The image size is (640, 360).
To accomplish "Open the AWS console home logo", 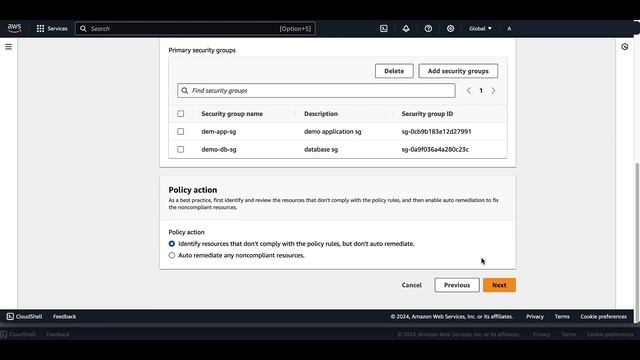I will pyautogui.click(x=14, y=28).
